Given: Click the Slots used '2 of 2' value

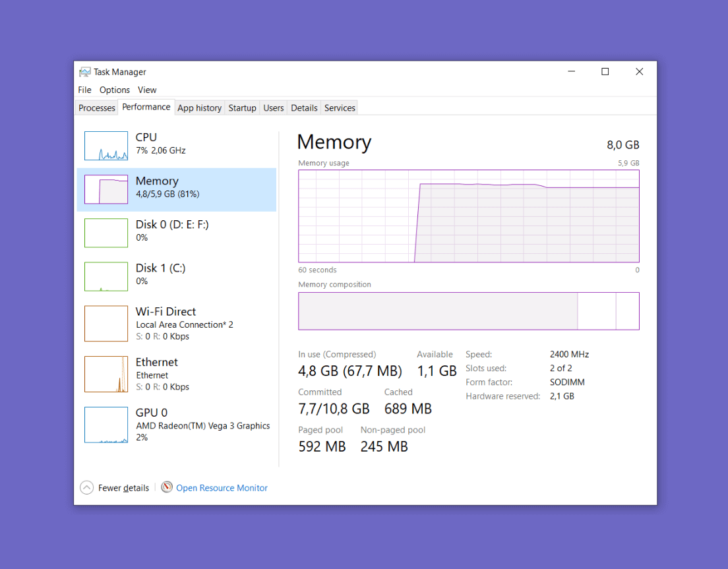Looking at the screenshot, I should click(x=561, y=368).
